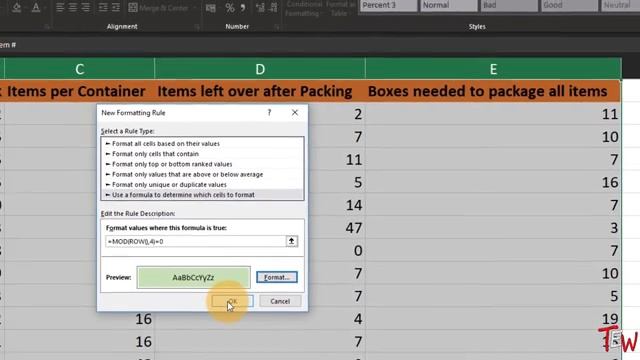Image resolution: width=640 pixels, height=360 pixels.
Task: Select 'Format all cells based on their values'
Action: (202, 144)
